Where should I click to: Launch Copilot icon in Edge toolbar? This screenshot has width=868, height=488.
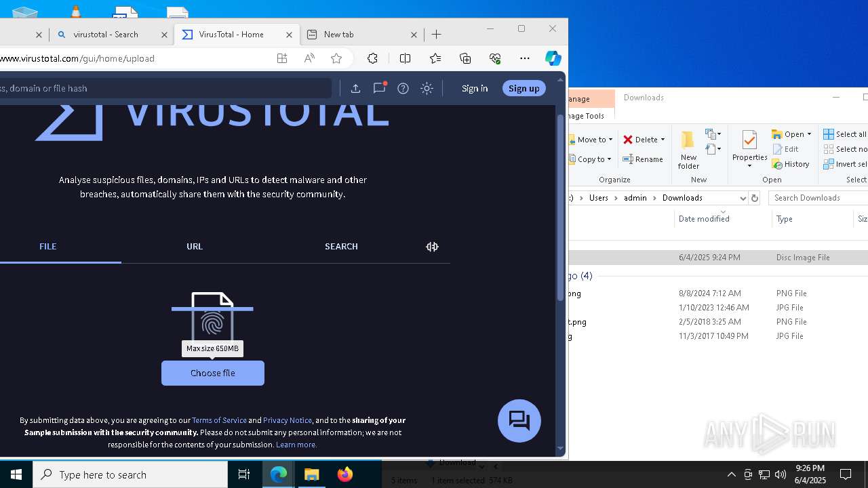(x=553, y=58)
